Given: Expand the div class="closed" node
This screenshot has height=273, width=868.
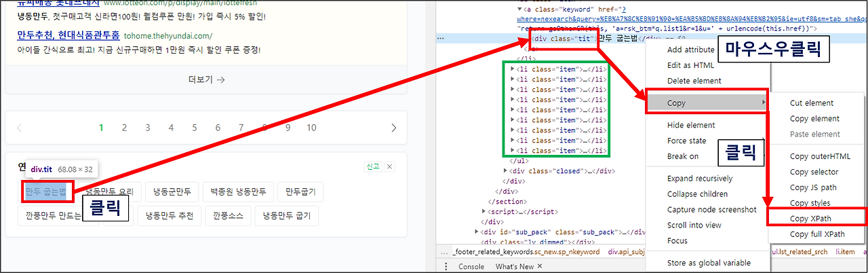Looking at the screenshot, I should tap(506, 170).
